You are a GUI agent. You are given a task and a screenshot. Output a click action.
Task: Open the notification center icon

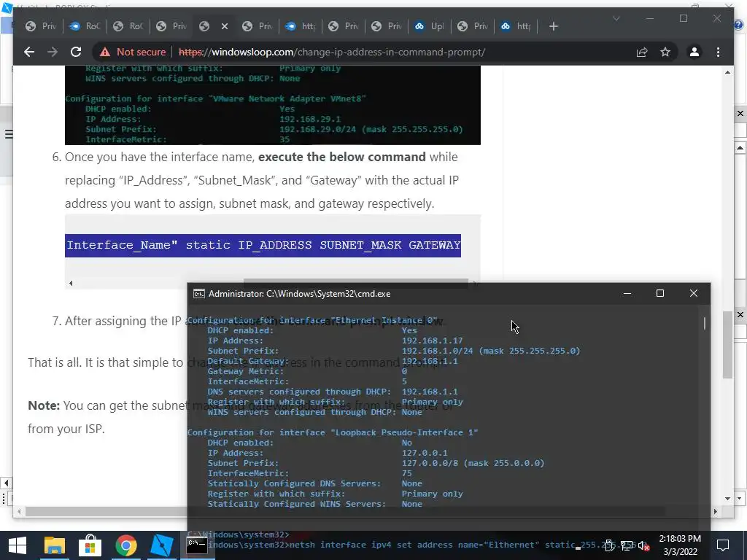(723, 545)
